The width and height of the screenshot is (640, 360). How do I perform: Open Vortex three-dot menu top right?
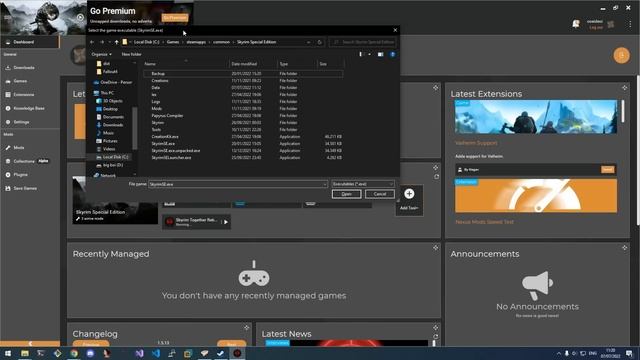(x=630, y=24)
